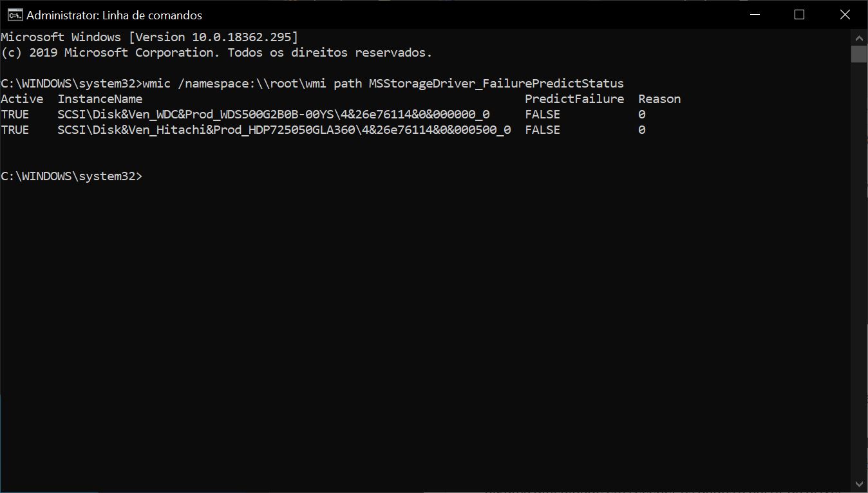Click the WDC WDS500G2B0B disk instance name
Screen dimensions: 868x493
pos(274,115)
